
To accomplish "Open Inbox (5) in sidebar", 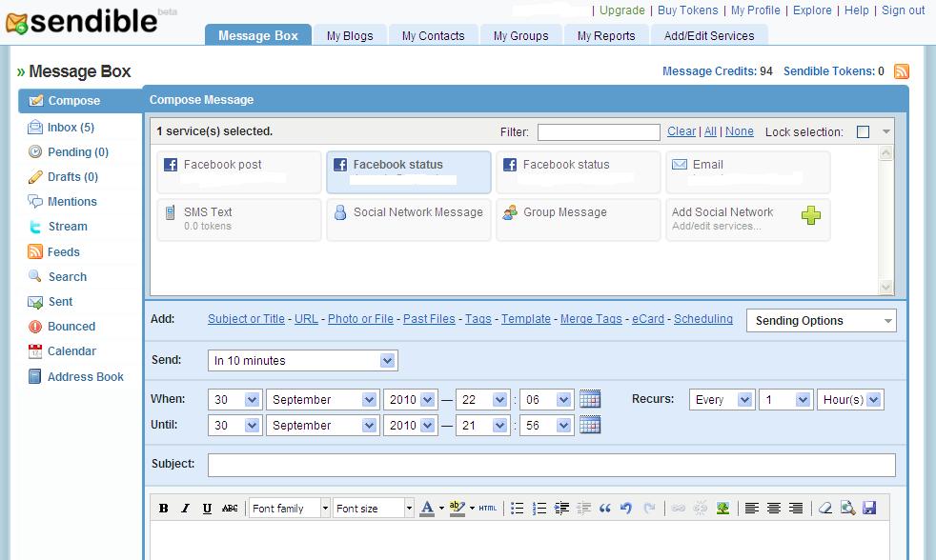I will tap(71, 127).
